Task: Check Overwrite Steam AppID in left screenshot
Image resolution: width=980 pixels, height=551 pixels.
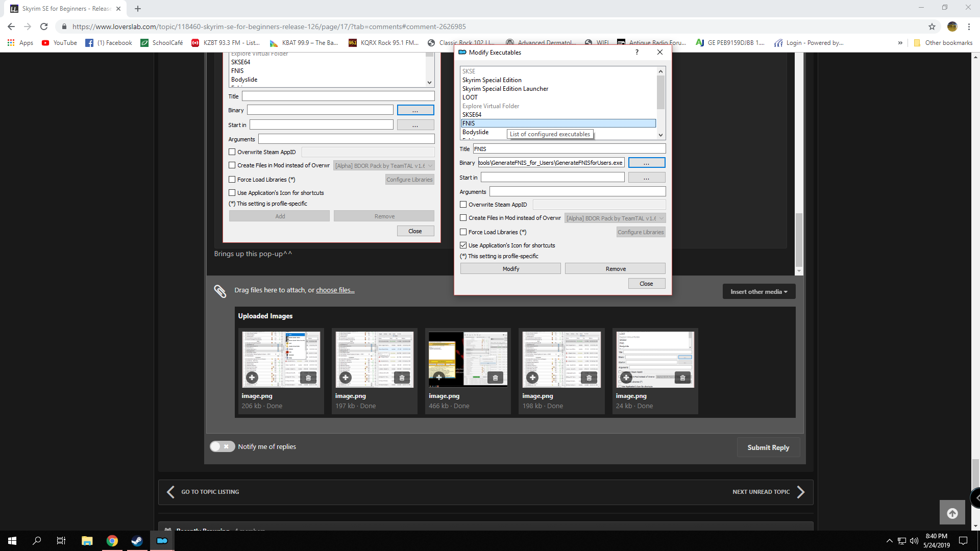Action: tap(232, 152)
